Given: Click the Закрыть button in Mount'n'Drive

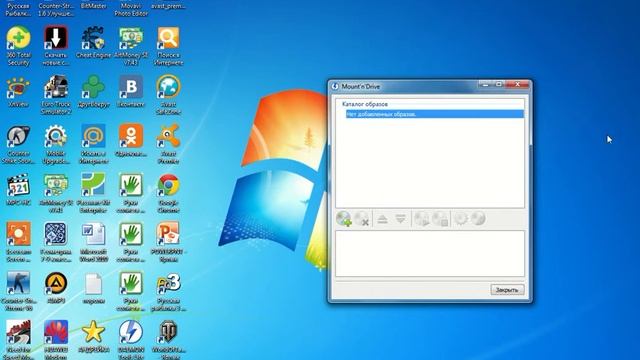Looking at the screenshot, I should coord(507,290).
